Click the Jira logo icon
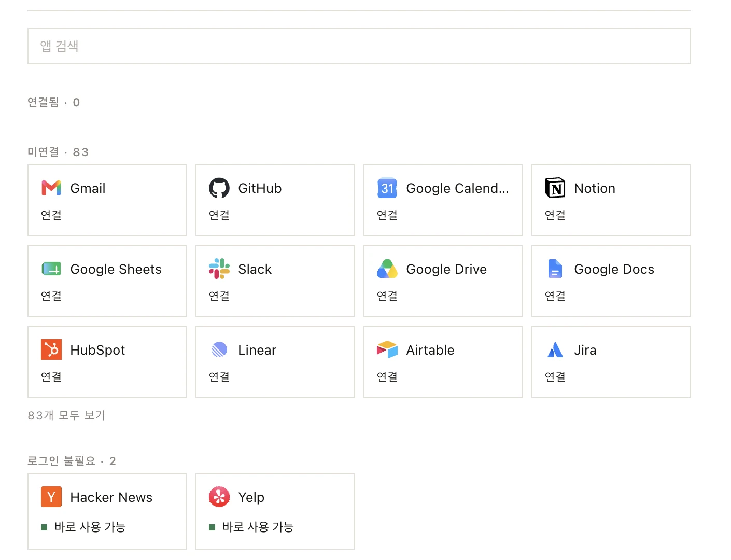This screenshot has width=731, height=560. 555,349
